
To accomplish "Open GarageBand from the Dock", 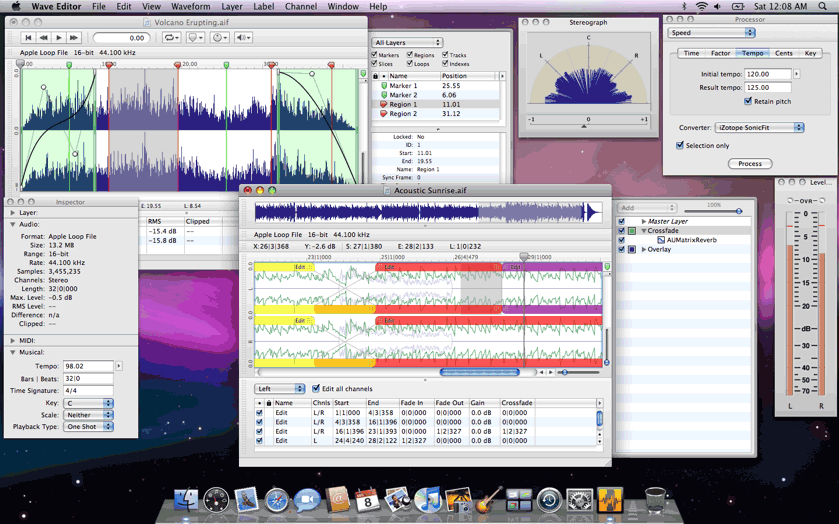I will click(x=488, y=500).
